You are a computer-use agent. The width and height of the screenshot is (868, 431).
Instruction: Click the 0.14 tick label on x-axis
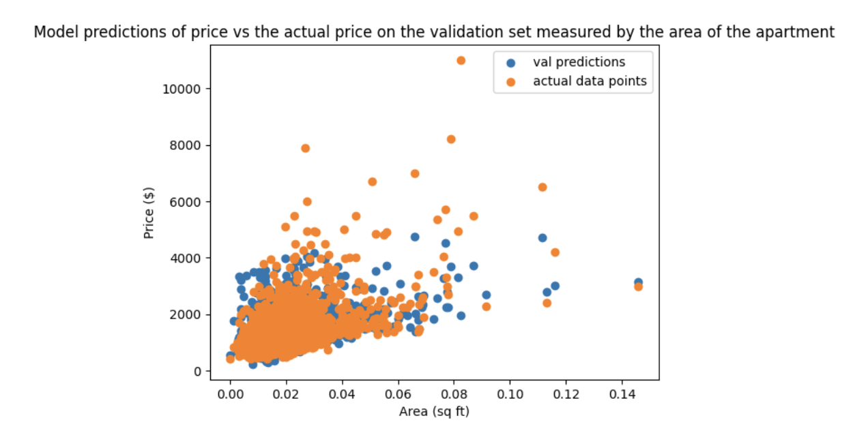pyautogui.click(x=621, y=394)
